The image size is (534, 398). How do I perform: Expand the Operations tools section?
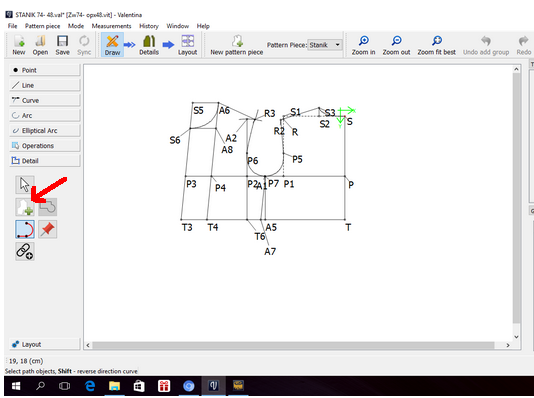click(45, 146)
